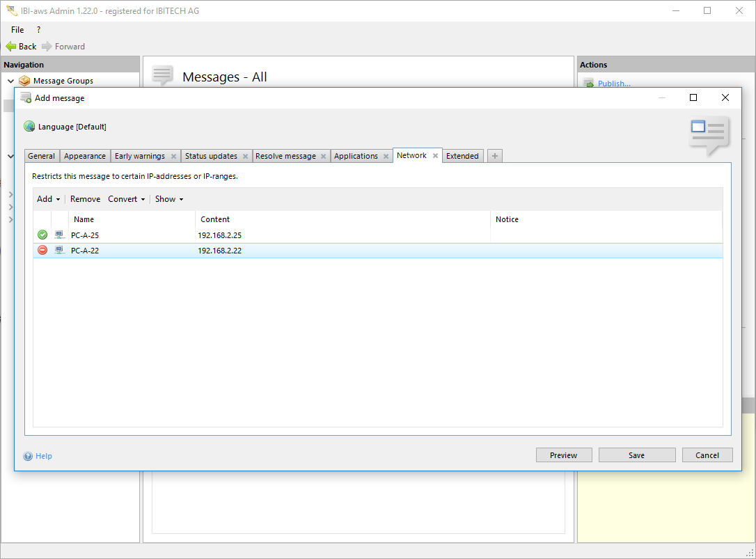Switch to the General tab
Viewport: 756px width, 559px height.
point(42,157)
